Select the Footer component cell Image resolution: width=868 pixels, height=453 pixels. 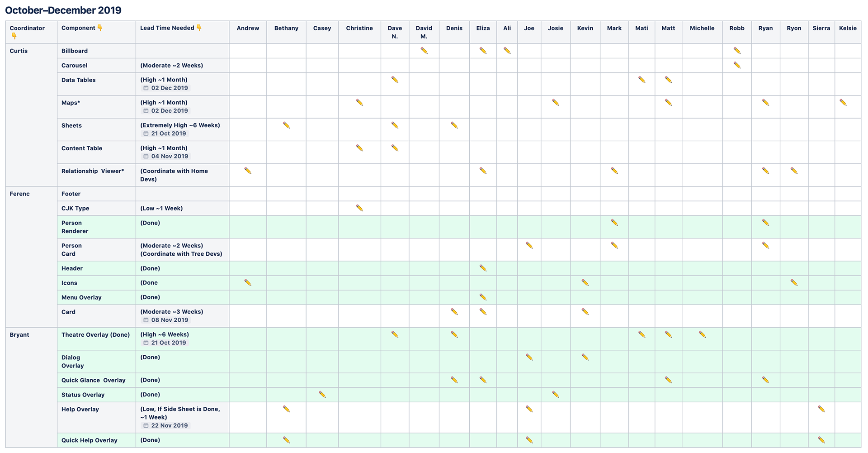click(96, 194)
